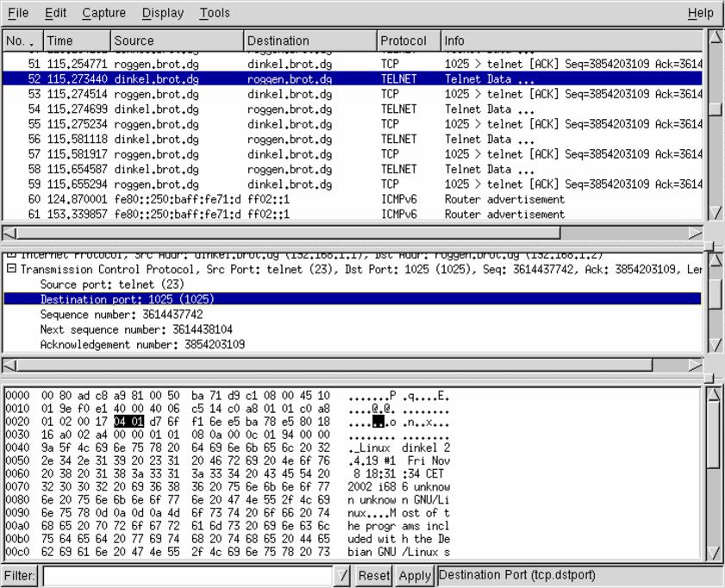725x588 pixels.
Task: Sort packets by the No. column header
Action: 21,41
